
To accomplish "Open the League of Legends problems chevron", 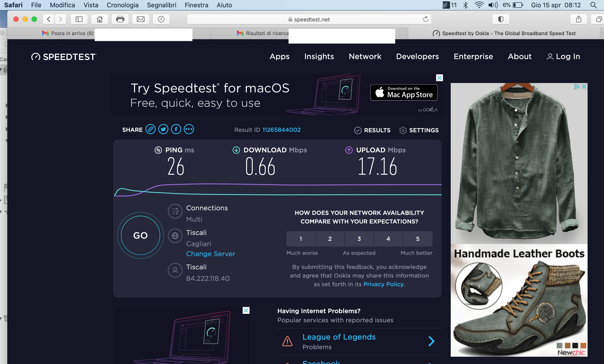I will (x=431, y=341).
